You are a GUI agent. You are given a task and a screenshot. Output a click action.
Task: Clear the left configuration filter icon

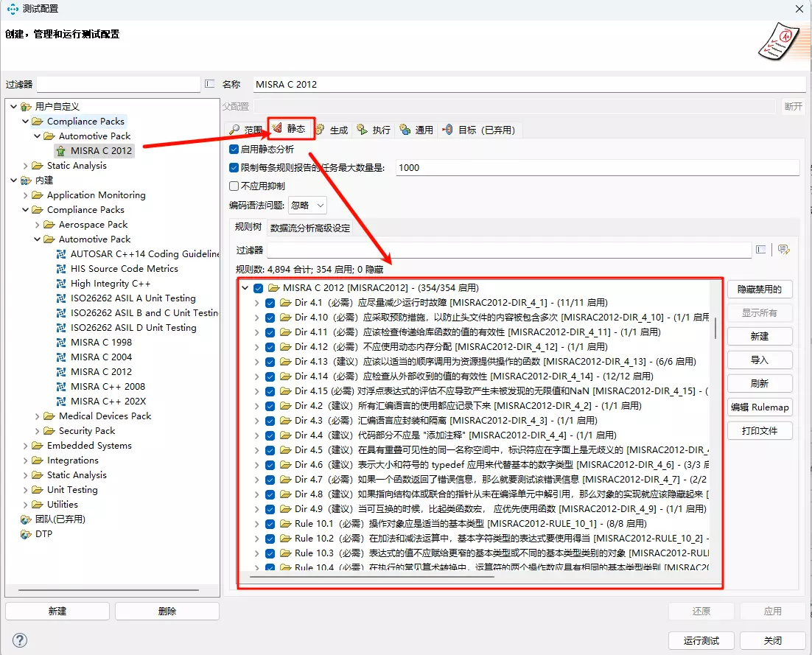point(209,84)
